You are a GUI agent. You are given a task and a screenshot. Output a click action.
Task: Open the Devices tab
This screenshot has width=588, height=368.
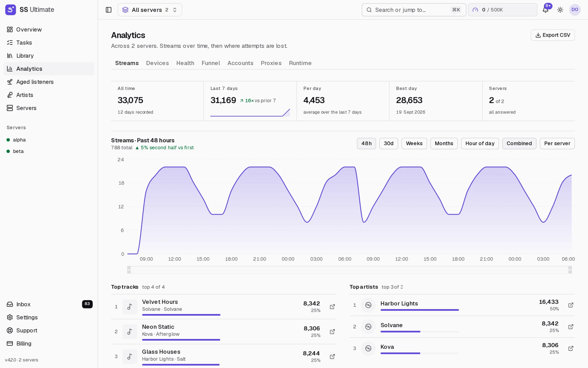click(157, 63)
